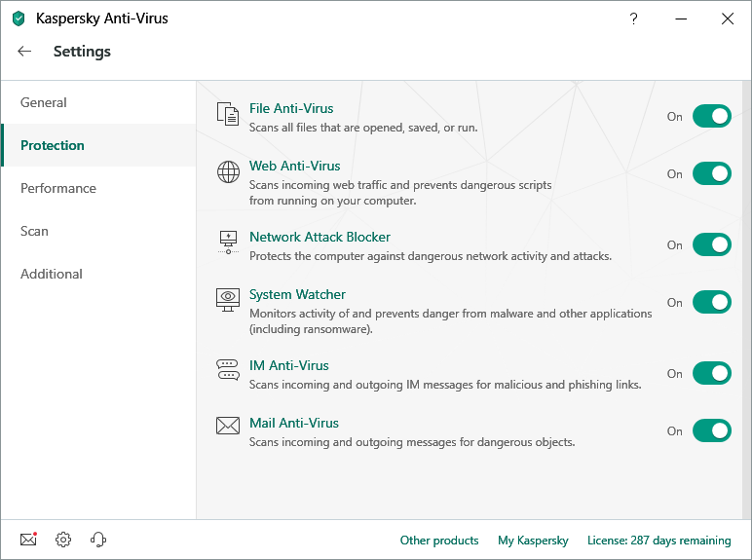Click the Web Anti-Virus globe icon
The width and height of the screenshot is (752, 560).
coord(228,172)
